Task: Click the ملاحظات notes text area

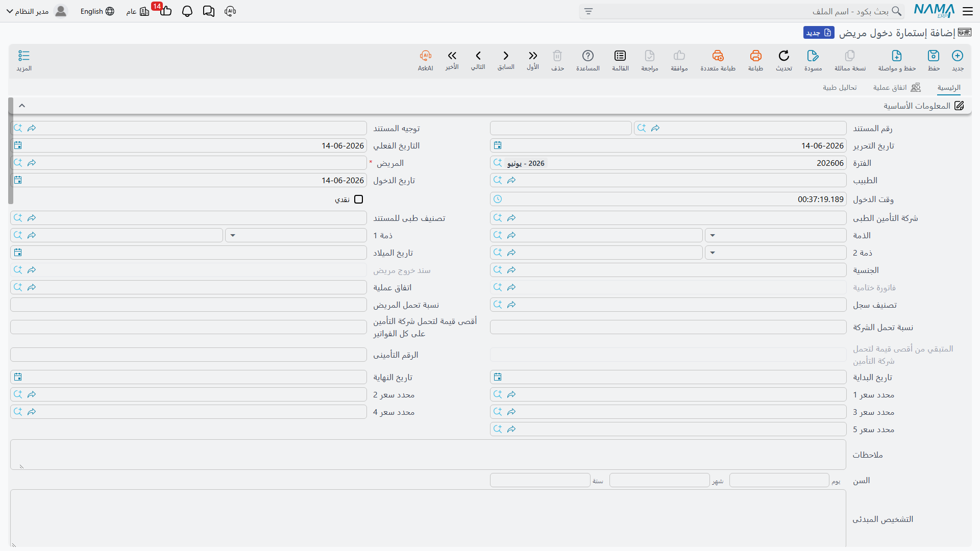Action: (428, 455)
